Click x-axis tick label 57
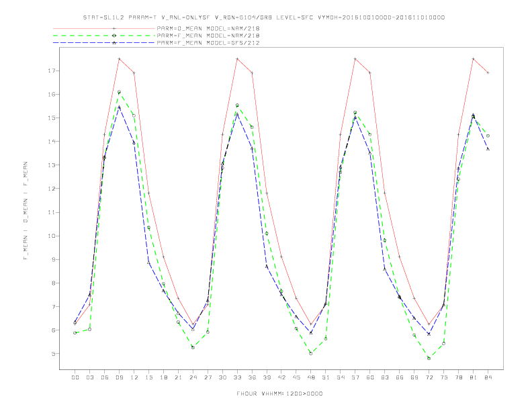Image resolution: width=532 pixels, height=411 pixels. click(355, 377)
